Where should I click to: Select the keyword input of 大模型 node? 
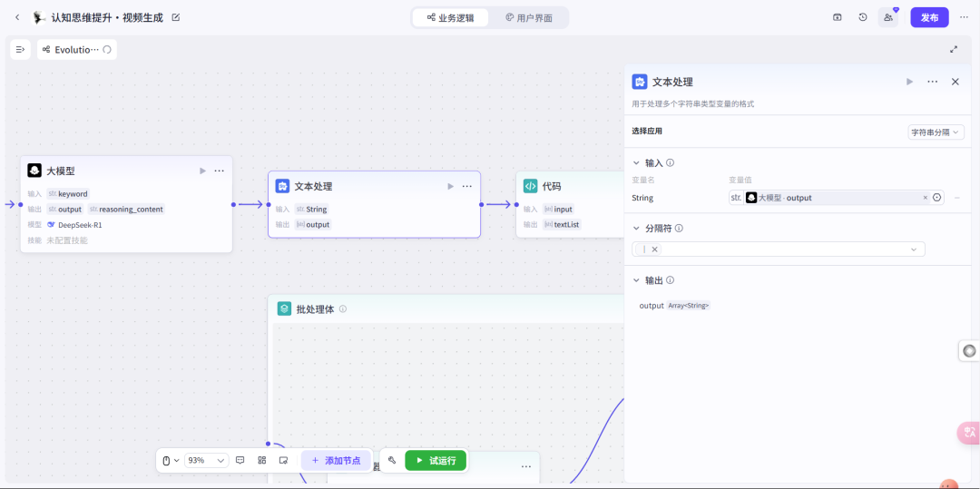point(69,193)
